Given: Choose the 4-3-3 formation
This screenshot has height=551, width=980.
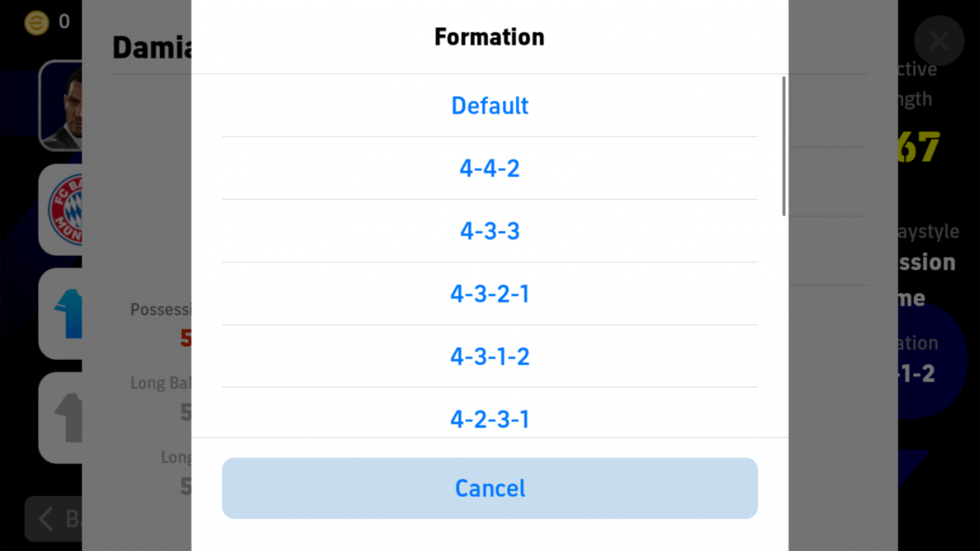Looking at the screenshot, I should (x=489, y=231).
